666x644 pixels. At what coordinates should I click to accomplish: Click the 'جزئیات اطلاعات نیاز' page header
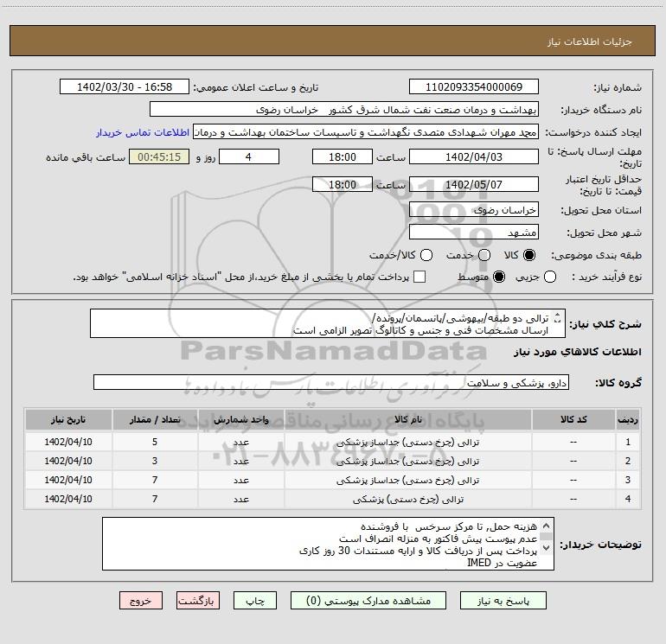(x=589, y=41)
